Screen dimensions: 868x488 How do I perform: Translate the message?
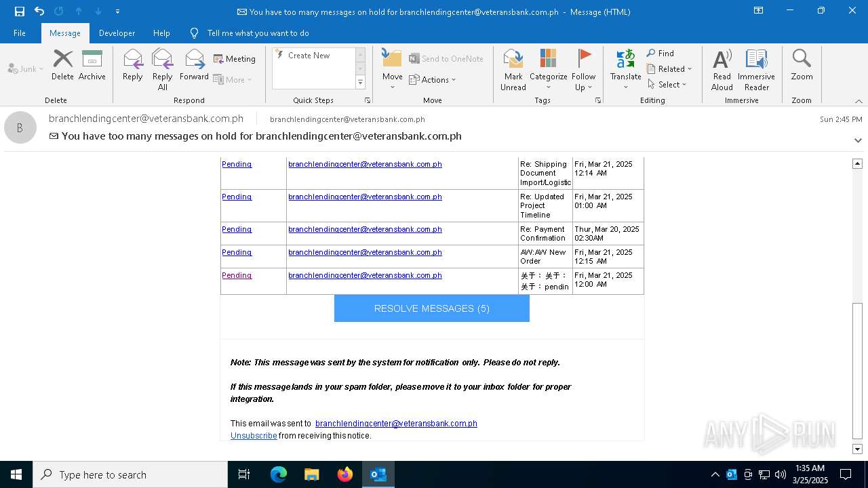tap(625, 69)
